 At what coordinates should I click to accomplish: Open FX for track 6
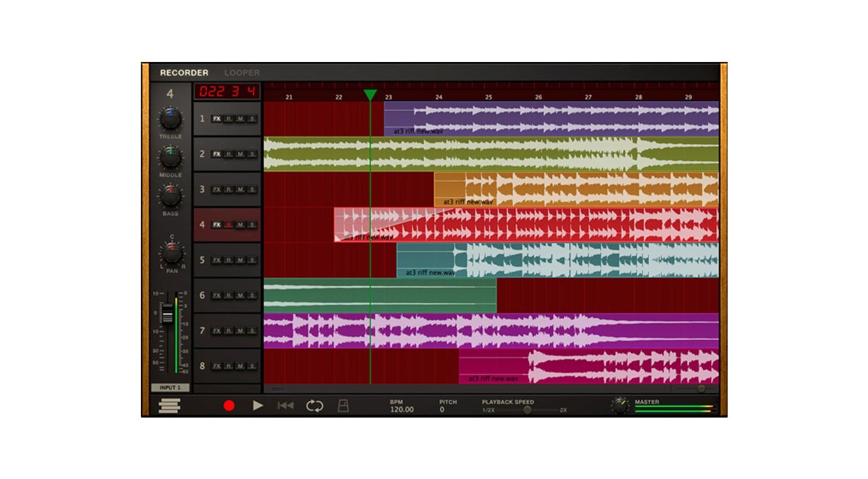point(216,296)
